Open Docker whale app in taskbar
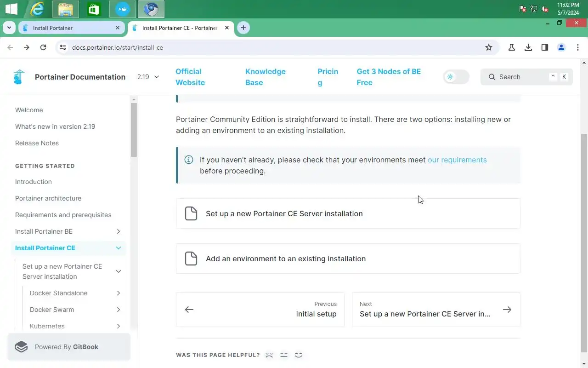The width and height of the screenshot is (588, 368). (x=123, y=9)
